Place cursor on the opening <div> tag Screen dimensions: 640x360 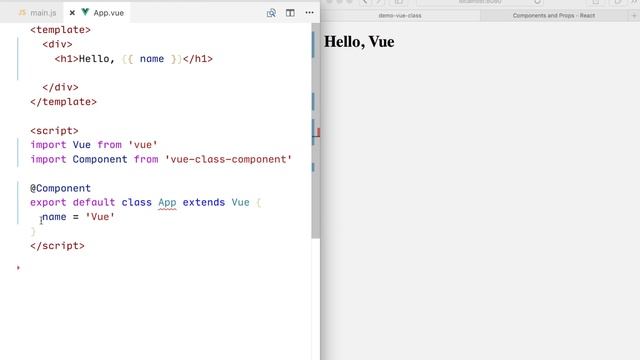tap(57, 44)
